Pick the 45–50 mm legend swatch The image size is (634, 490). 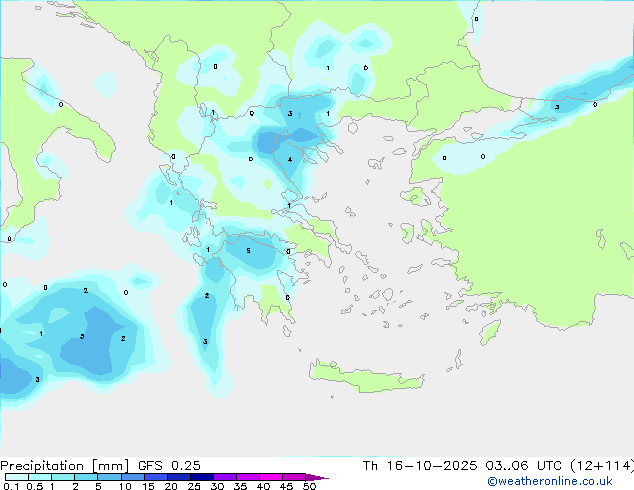coord(294,477)
